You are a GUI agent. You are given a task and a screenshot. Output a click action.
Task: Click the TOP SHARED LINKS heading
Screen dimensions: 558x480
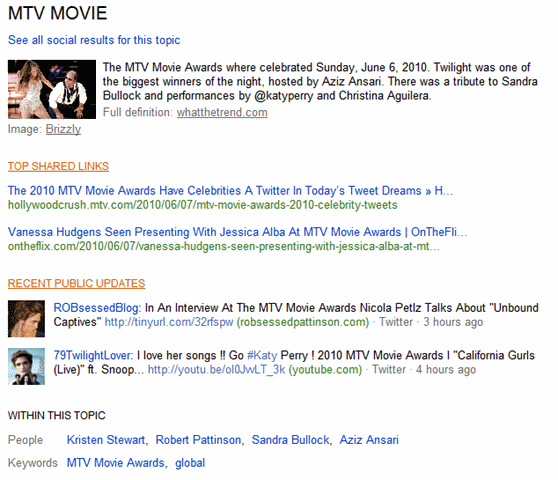58,166
